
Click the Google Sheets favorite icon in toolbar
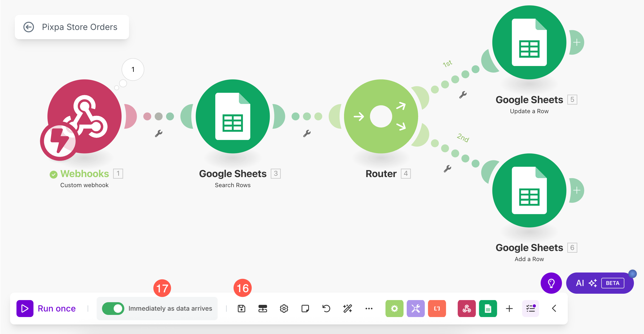pos(488,309)
